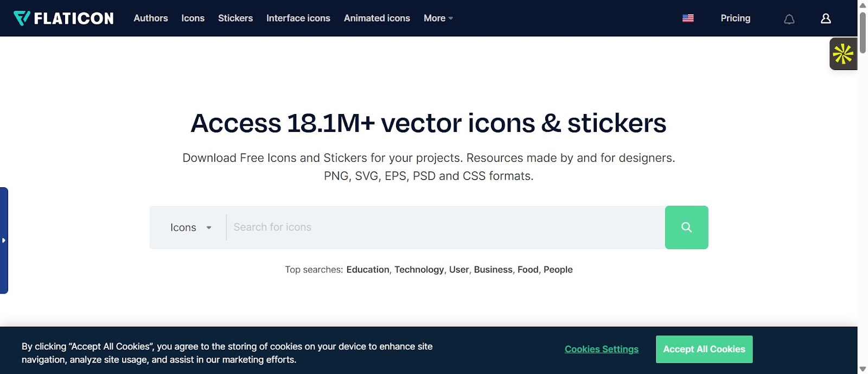Open the Pricing page

click(x=736, y=18)
